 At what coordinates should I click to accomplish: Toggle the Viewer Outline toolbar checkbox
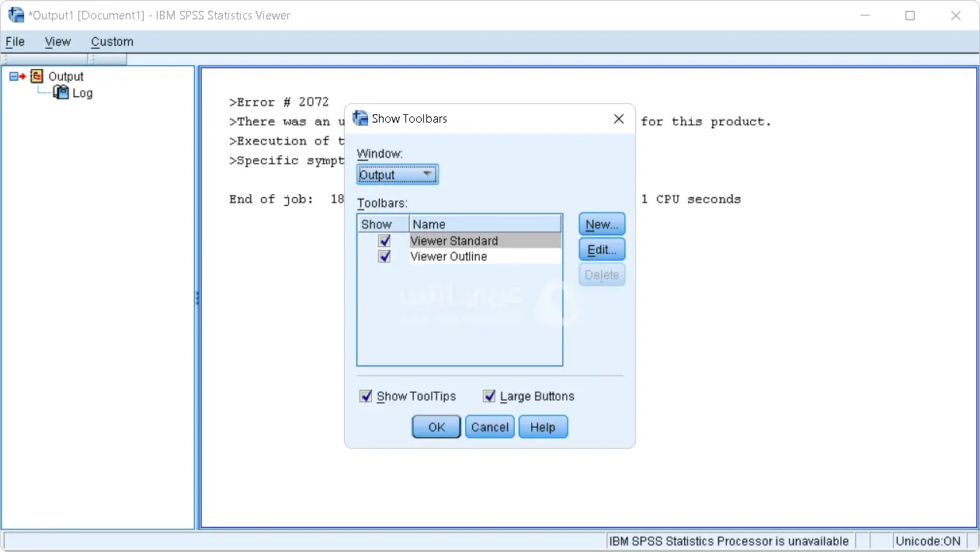(x=384, y=256)
